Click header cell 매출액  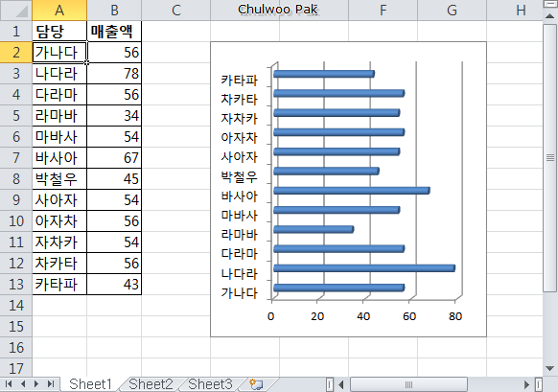tap(114, 32)
